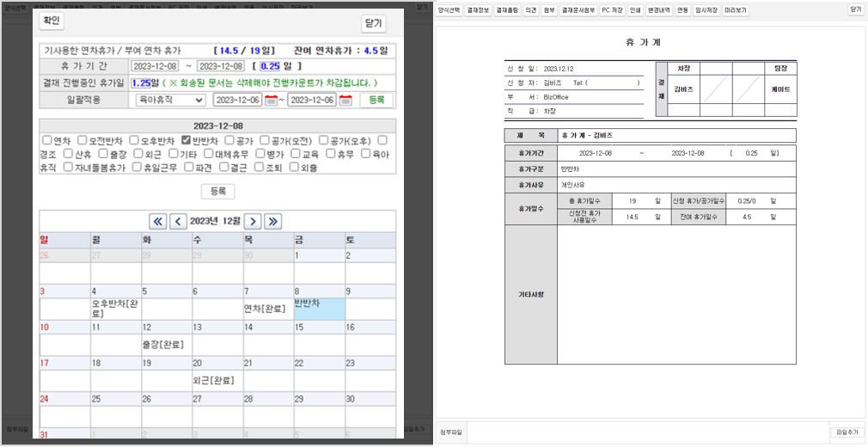Check the 공가(오후) checkbox
Viewport: 868px width, 448px height.
pyautogui.click(x=324, y=140)
